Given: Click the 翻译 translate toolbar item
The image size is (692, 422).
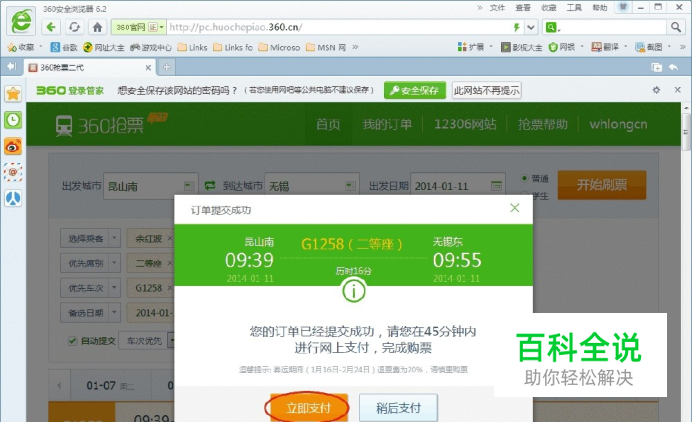Looking at the screenshot, I should coord(605,47).
